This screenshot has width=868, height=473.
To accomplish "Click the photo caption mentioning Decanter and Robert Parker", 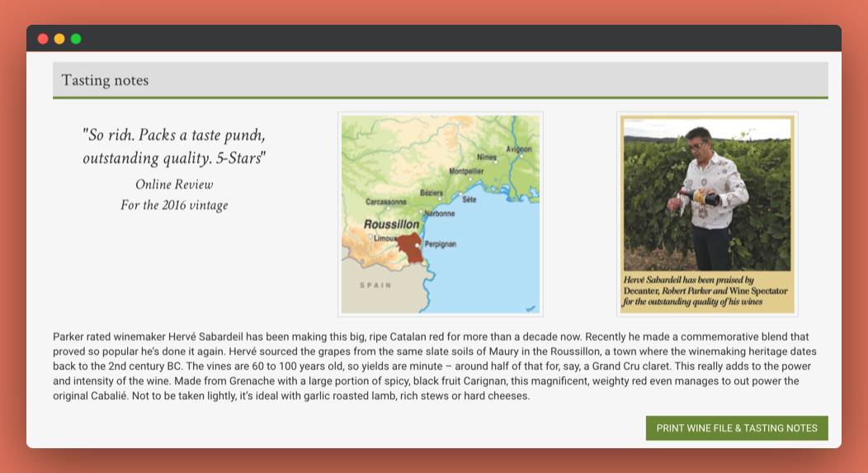I will point(705,291).
